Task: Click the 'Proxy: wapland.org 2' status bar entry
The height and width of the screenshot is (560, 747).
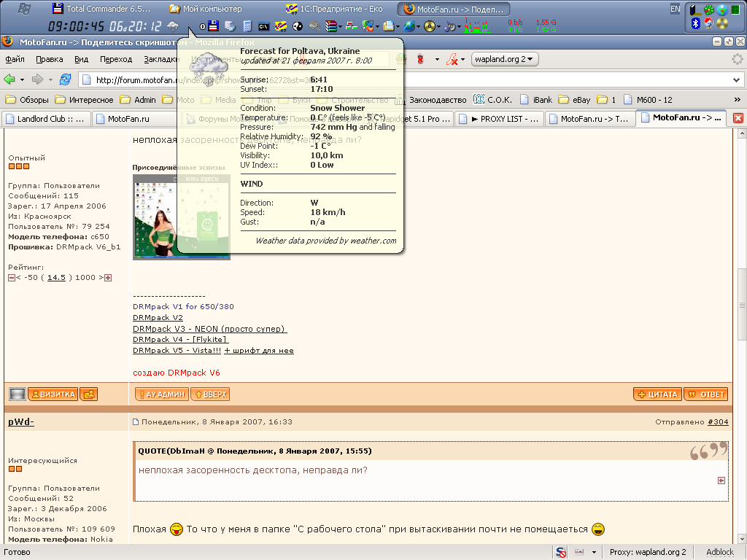Action: tap(648, 553)
